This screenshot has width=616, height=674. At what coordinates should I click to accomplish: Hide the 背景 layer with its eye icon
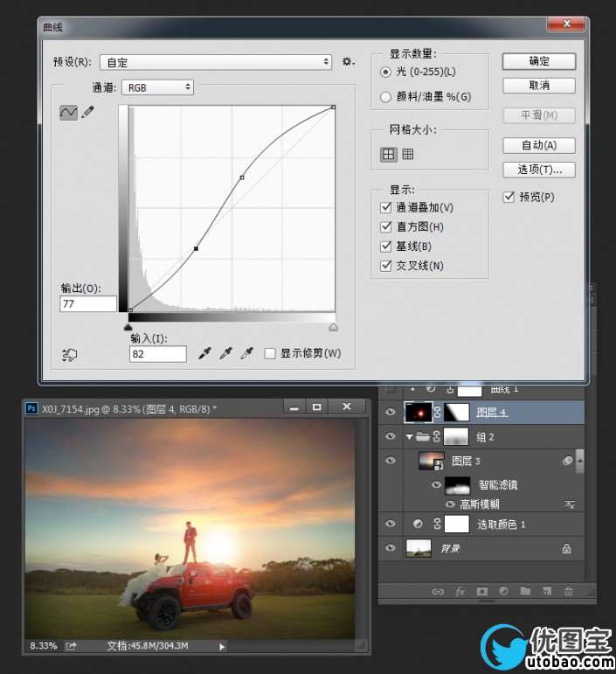(390, 548)
